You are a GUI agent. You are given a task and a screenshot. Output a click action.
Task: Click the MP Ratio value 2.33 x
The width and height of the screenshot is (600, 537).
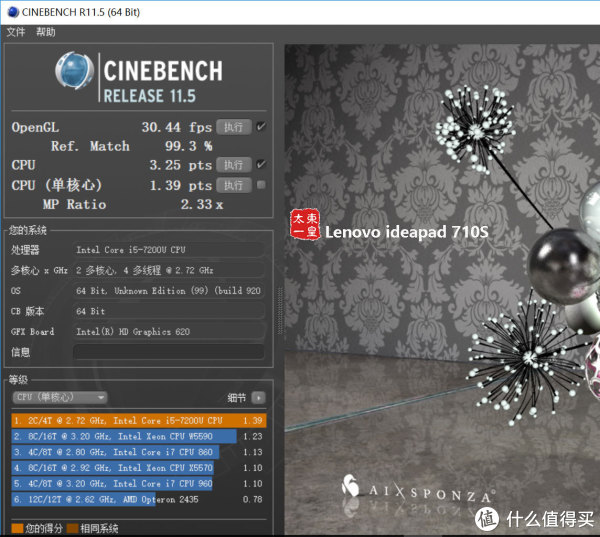[x=202, y=204]
